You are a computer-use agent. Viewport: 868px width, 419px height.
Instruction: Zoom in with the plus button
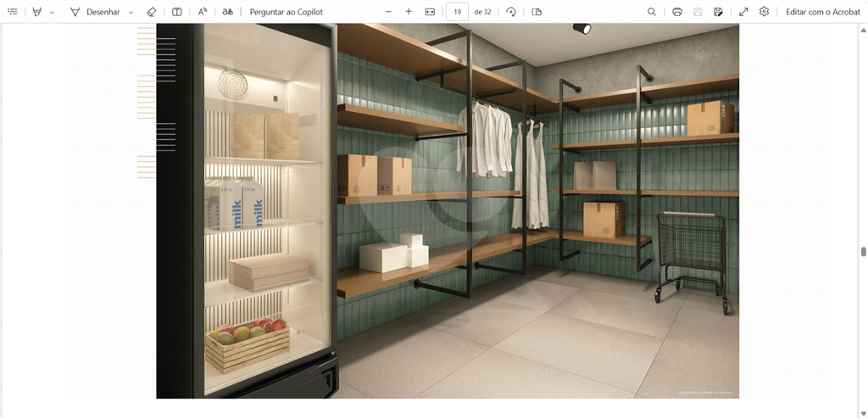[x=409, y=12]
